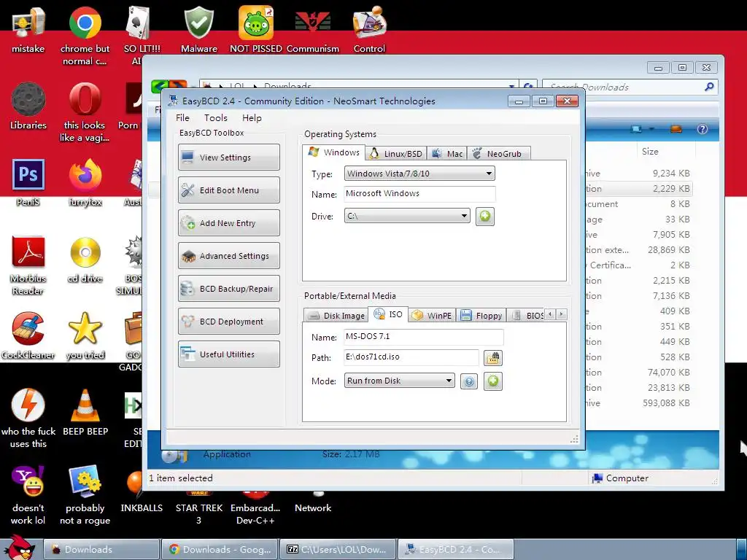Open the BEEP BEEP VLC cone icon
Screen dimensions: 747x560
pyautogui.click(x=85, y=413)
